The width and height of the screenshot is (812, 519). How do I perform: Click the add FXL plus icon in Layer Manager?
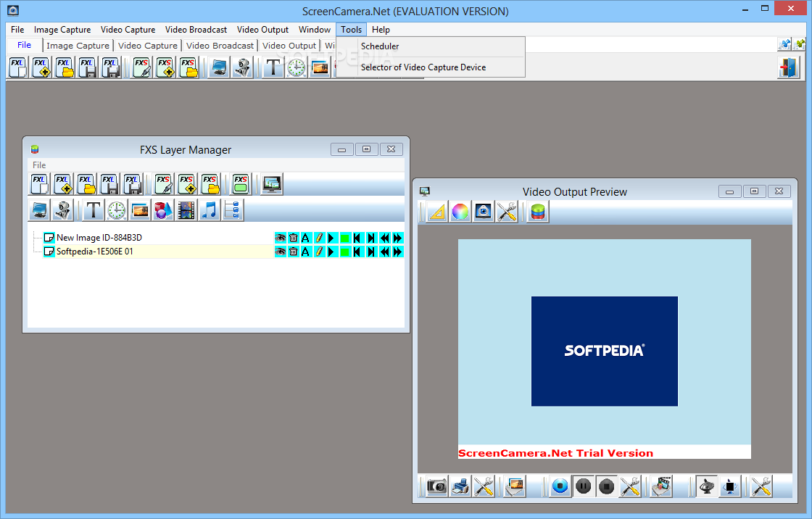62,184
